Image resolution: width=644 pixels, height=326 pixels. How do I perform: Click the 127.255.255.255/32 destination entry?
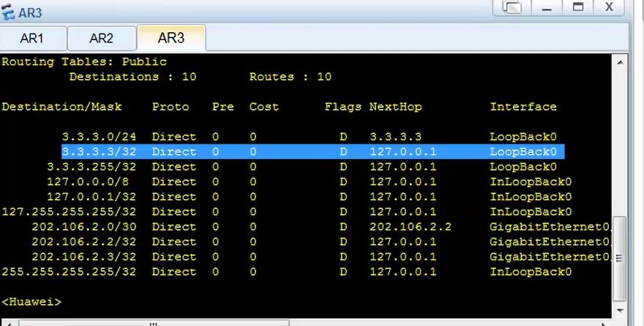(x=69, y=212)
